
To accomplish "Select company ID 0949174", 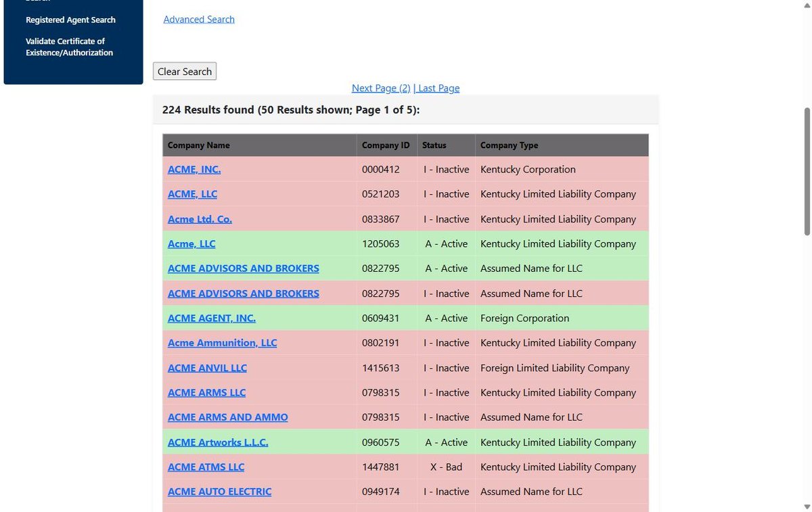I will [381, 492].
